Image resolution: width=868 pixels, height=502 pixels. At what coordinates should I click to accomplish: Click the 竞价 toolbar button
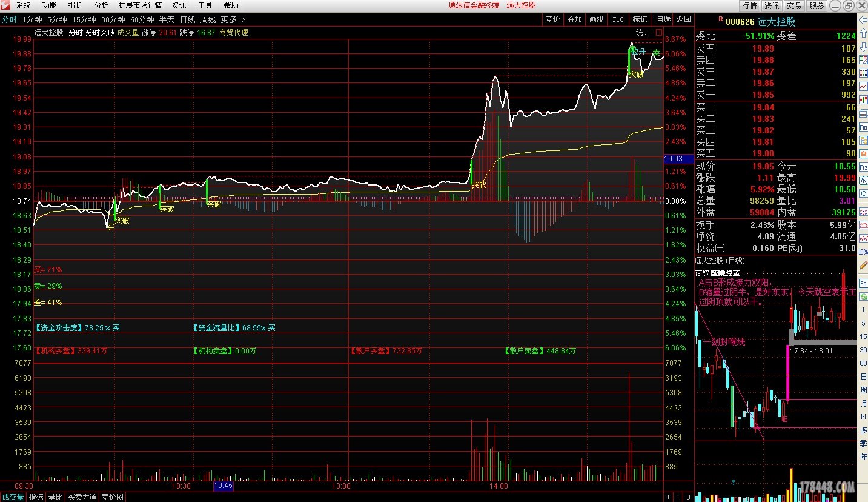553,19
